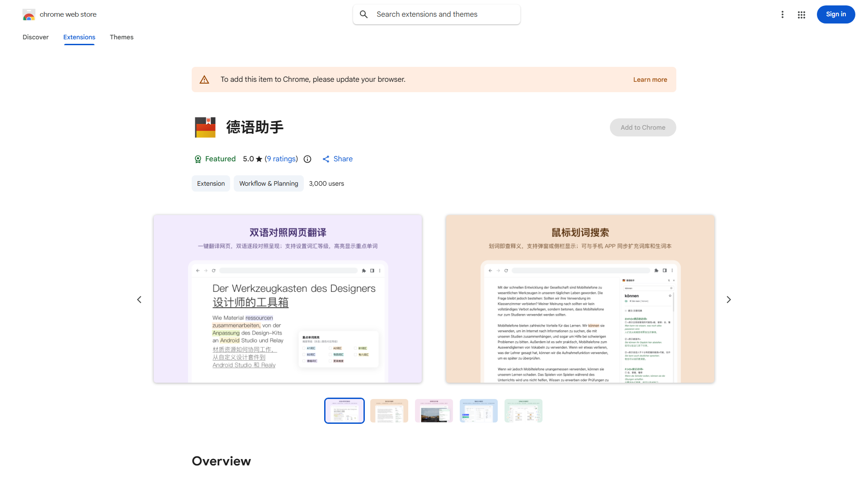The image size is (868, 488).
Task: Click the Sign in button
Action: [x=835, y=14]
